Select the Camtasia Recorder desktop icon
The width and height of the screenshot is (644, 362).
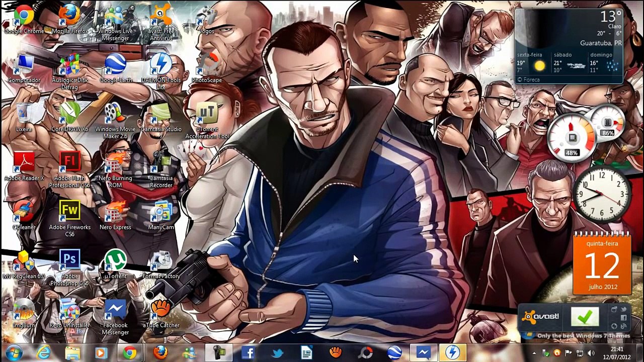(161, 170)
